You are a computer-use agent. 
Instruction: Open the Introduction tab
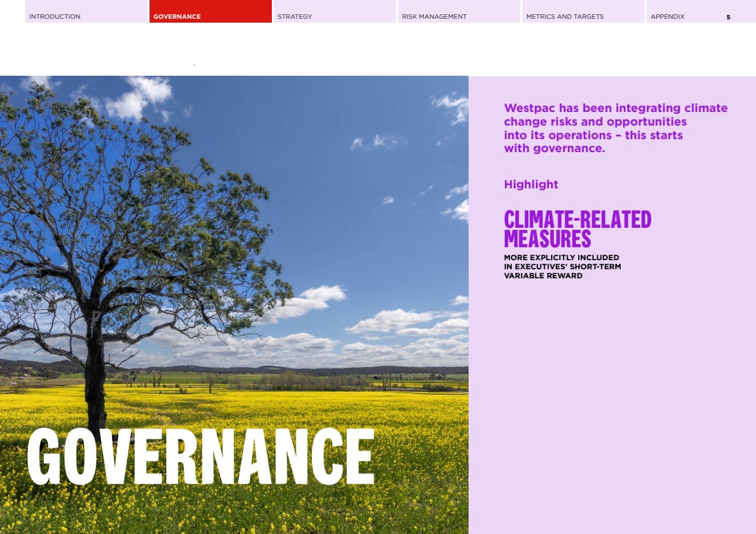[86, 11]
